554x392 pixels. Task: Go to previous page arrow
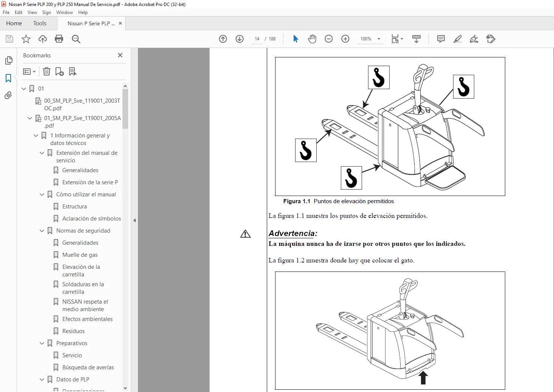[223, 39]
